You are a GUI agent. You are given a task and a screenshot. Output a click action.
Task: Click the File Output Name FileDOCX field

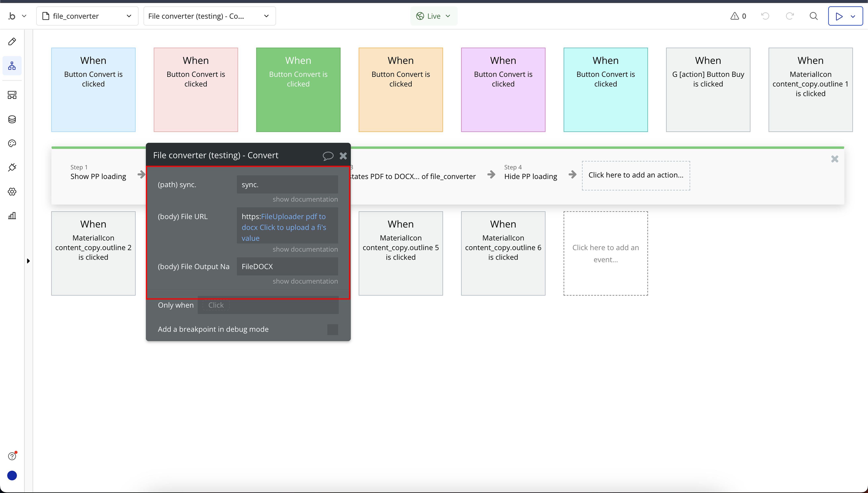[x=287, y=266]
